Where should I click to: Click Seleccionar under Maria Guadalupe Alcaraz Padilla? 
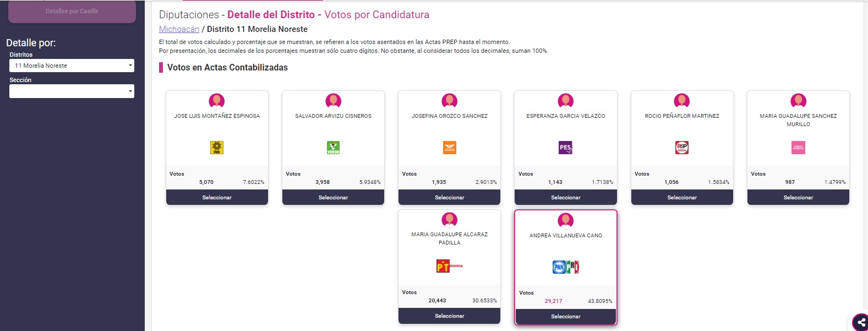[x=450, y=316]
